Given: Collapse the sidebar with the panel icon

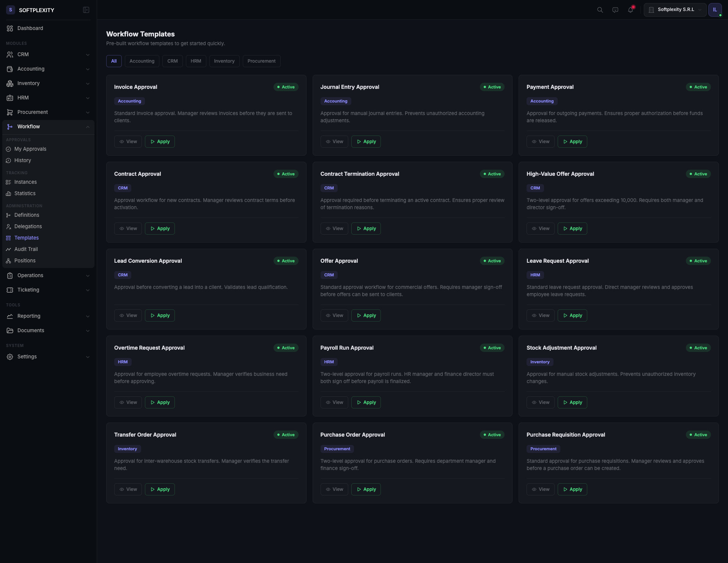Looking at the screenshot, I should pyautogui.click(x=86, y=10).
